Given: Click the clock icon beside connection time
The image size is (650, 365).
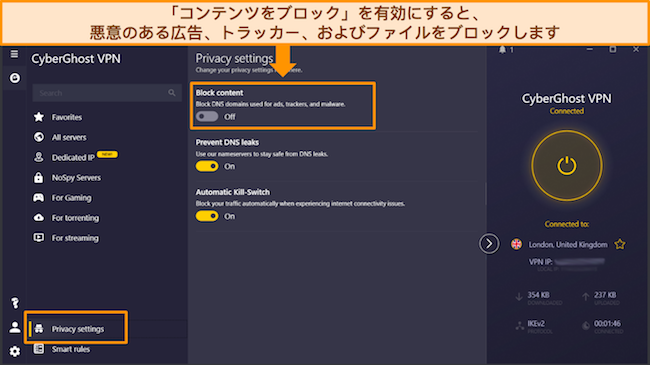Looking at the screenshot, I should point(586,326).
